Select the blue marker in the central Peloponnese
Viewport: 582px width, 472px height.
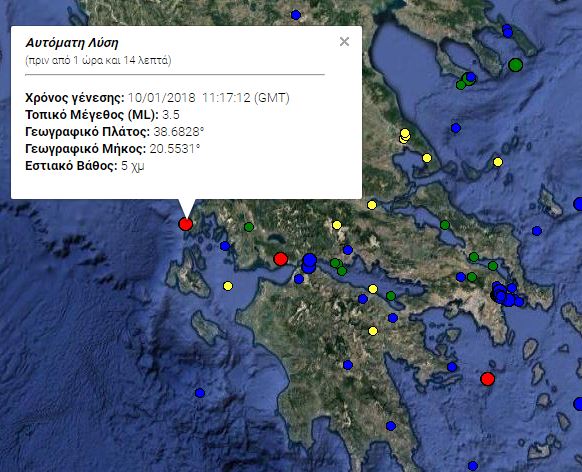coord(348,365)
